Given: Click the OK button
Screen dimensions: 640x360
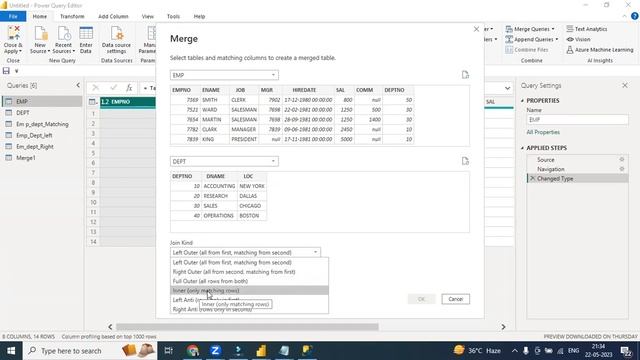Looking at the screenshot, I should 421,299.
